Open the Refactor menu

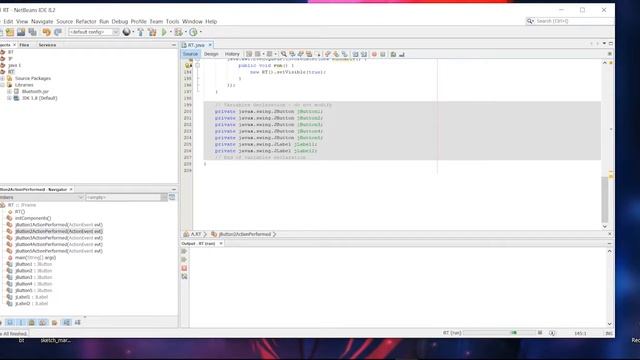tap(86, 21)
